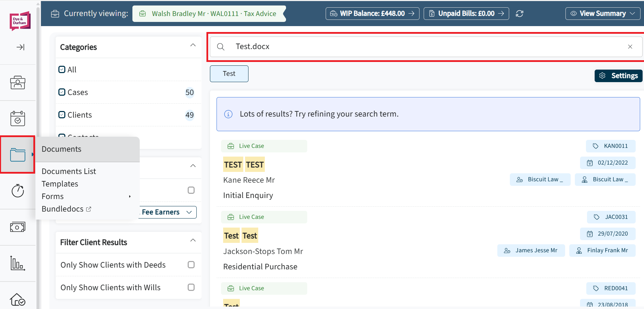Click the Walsh Bradley Mr case tab
Screen dimensions: 644x309
(209, 14)
